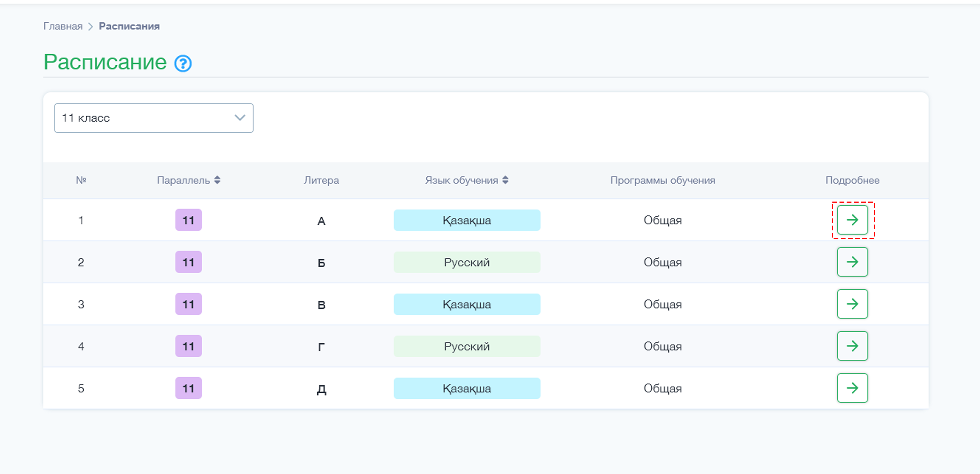Click letter Г in the Литера column
Image resolution: width=980 pixels, height=474 pixels.
click(x=322, y=346)
